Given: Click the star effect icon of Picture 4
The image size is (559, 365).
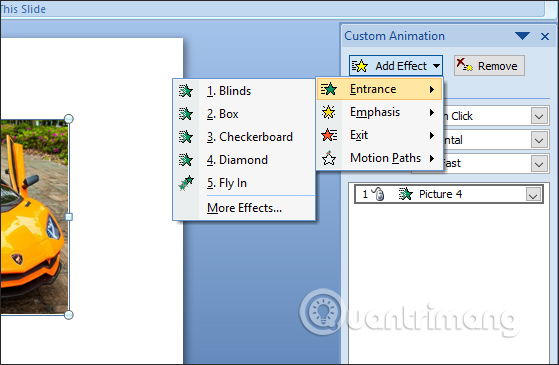Looking at the screenshot, I should (405, 194).
